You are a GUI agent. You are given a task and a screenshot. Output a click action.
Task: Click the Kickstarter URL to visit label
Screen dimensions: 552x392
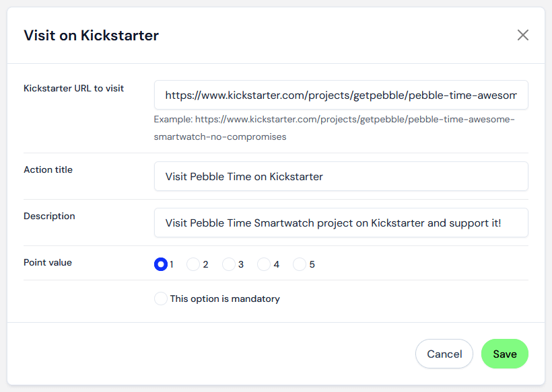[73, 88]
